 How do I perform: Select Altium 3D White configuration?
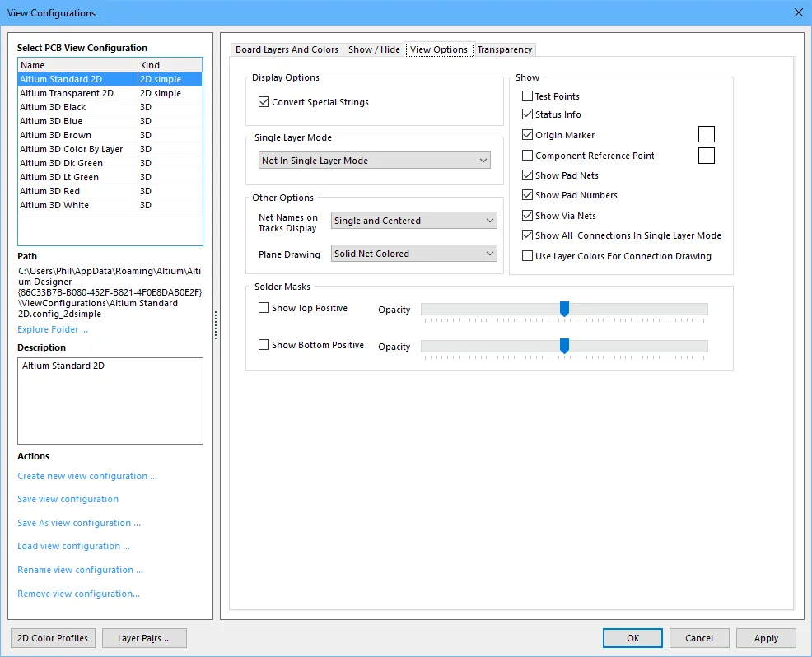click(110, 205)
